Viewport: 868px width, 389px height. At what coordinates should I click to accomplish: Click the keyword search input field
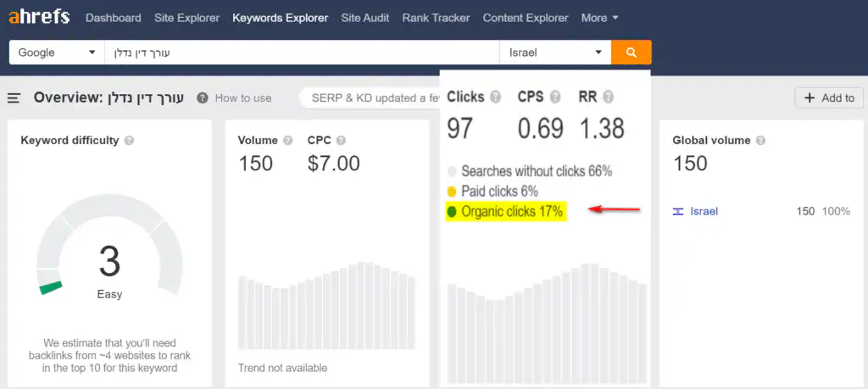301,53
